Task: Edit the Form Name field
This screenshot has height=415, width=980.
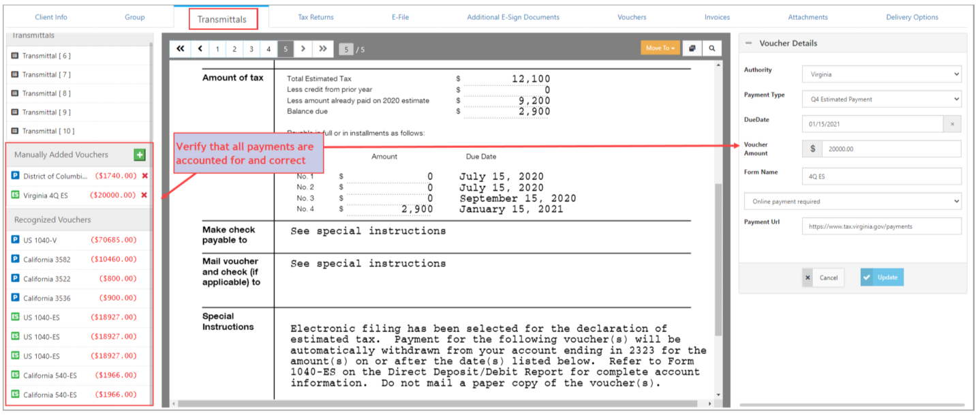Action: click(882, 176)
